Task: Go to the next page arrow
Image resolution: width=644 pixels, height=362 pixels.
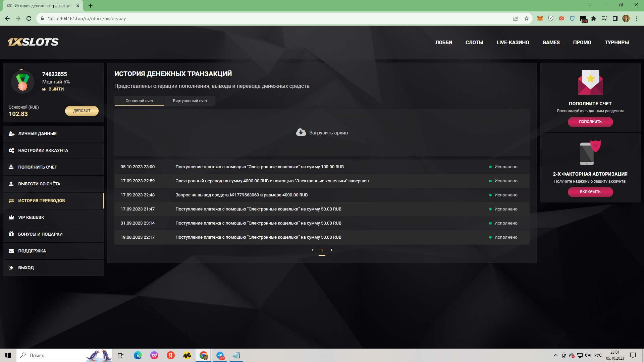Action: pos(331,250)
